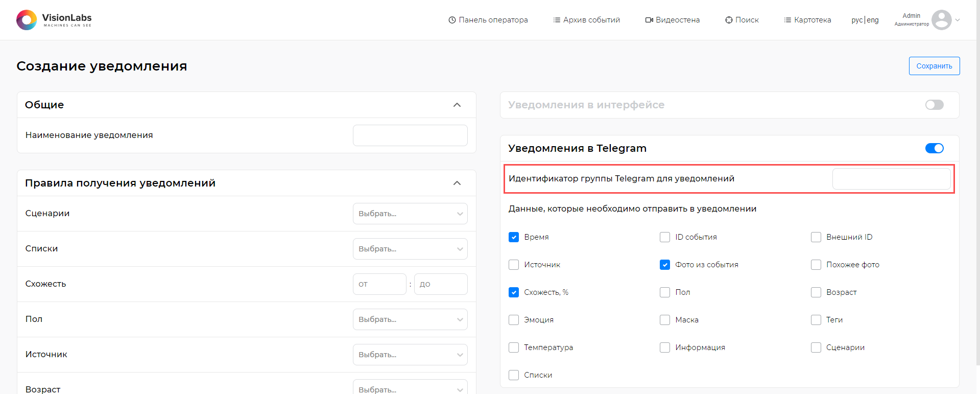Uncheck the Схожесть, % checkbox
The image size is (980, 394).
point(514,292)
